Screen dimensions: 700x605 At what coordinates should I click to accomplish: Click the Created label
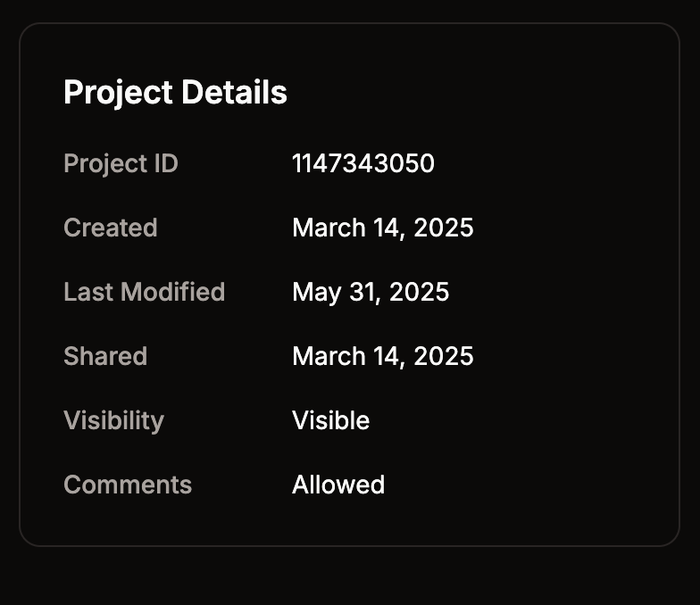tap(111, 228)
